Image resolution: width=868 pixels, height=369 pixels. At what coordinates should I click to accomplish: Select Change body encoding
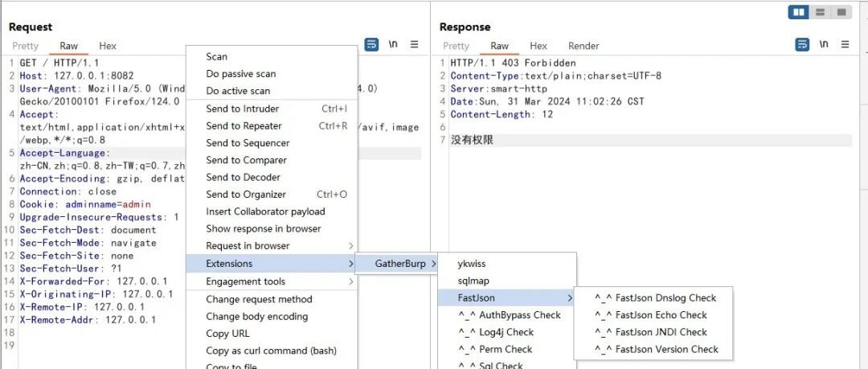272,317
